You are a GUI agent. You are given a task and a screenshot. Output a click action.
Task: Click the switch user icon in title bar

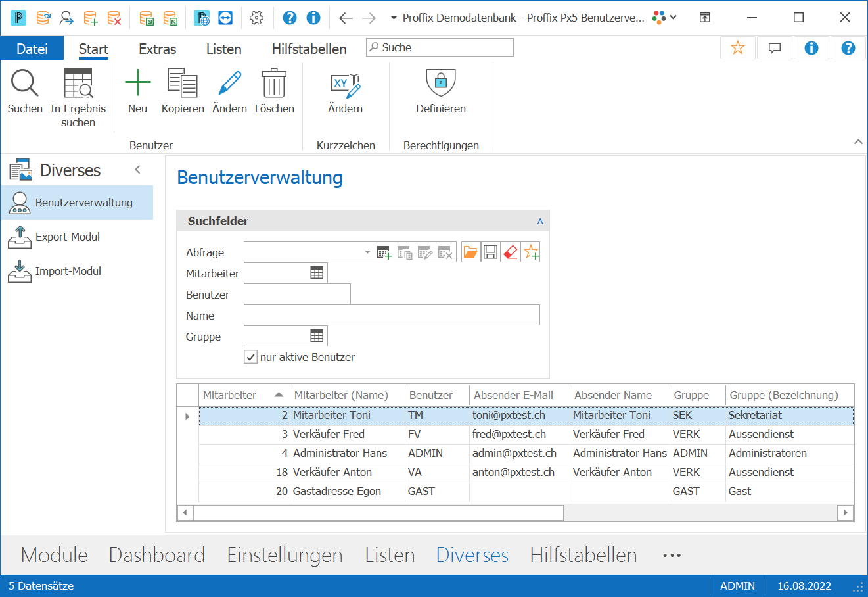coord(66,18)
